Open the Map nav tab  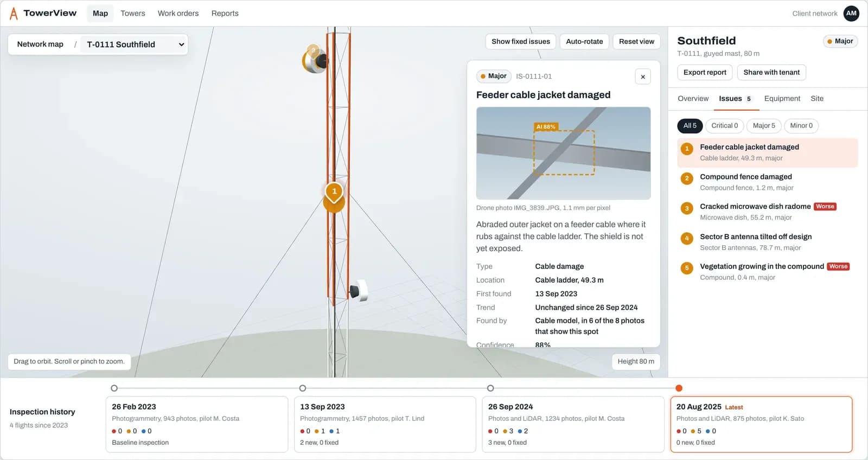(x=100, y=13)
